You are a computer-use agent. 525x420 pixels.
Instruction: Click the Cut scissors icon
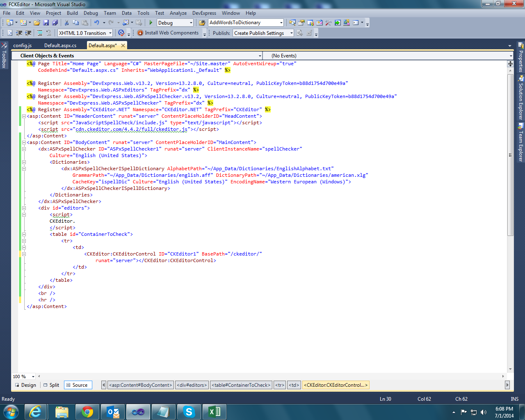(66, 23)
